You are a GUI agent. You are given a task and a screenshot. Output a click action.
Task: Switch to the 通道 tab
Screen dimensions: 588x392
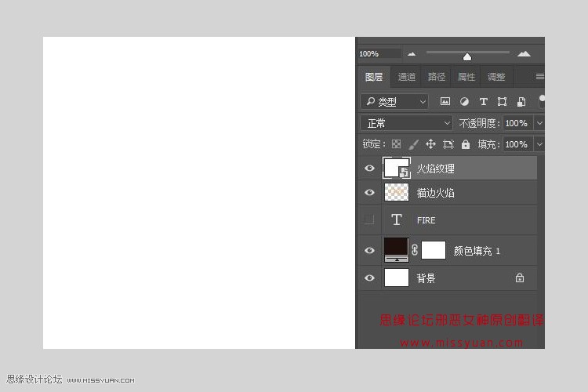coord(406,77)
